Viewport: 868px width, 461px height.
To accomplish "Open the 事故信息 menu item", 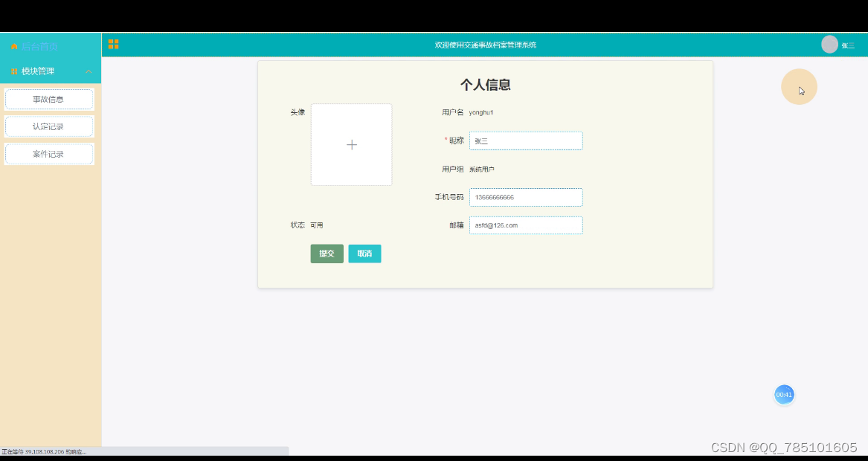I will pyautogui.click(x=49, y=100).
